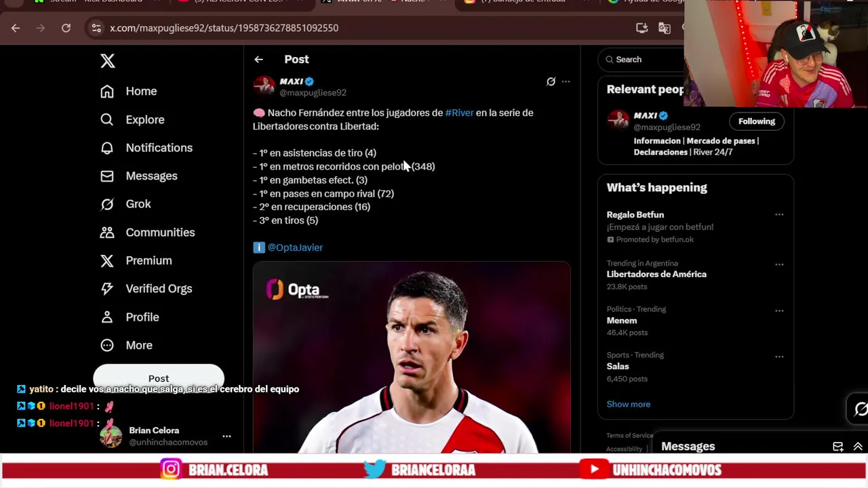Click the Explore magnifier icon
This screenshot has height=488, width=868.
click(x=107, y=119)
